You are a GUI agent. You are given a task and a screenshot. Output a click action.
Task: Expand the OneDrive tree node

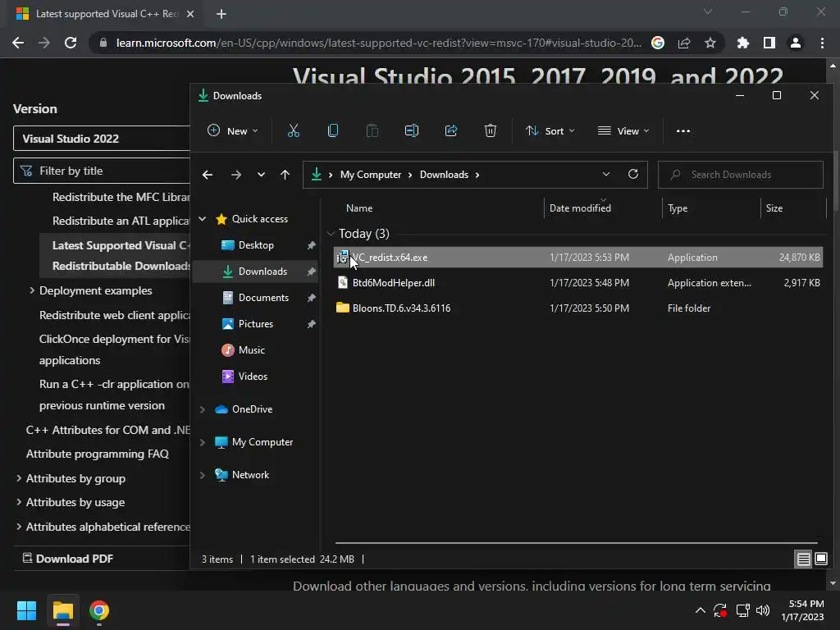coord(203,409)
